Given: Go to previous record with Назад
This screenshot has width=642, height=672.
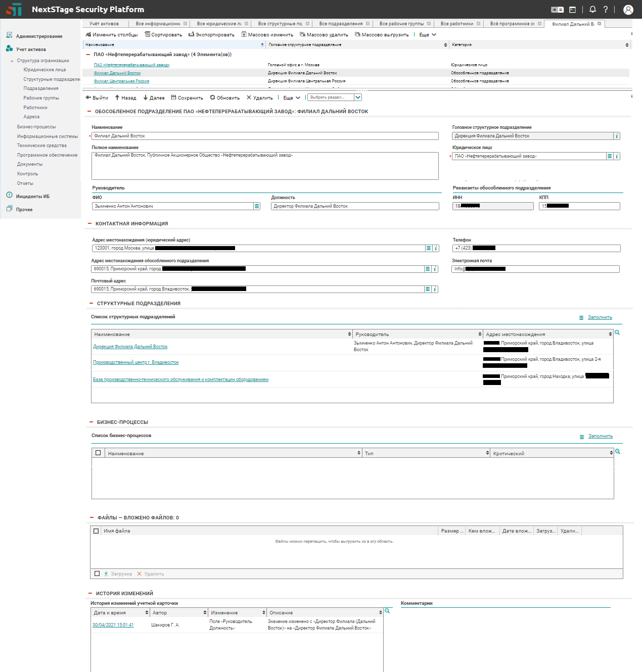Looking at the screenshot, I should (x=125, y=98).
